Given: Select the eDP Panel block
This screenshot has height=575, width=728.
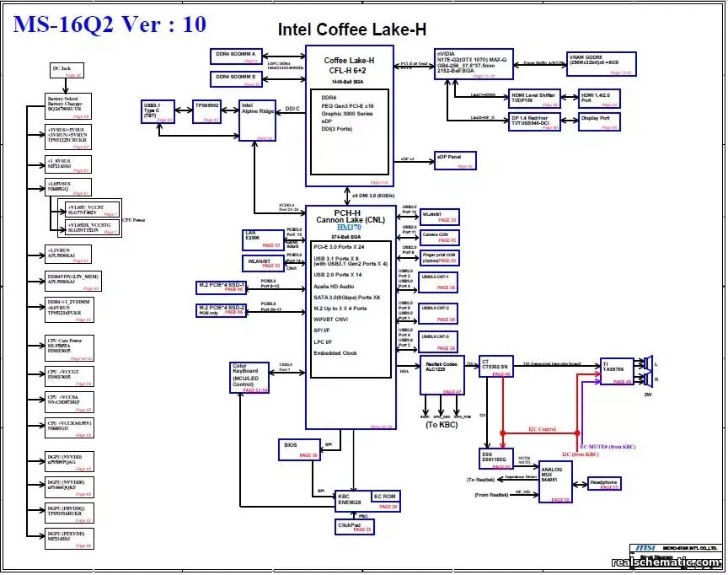Looking at the screenshot, I should [455, 161].
